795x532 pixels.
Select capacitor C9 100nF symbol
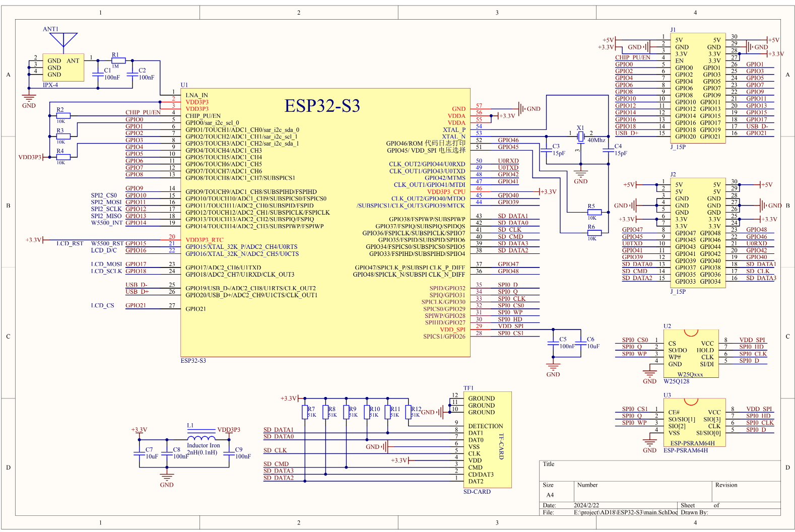click(229, 453)
